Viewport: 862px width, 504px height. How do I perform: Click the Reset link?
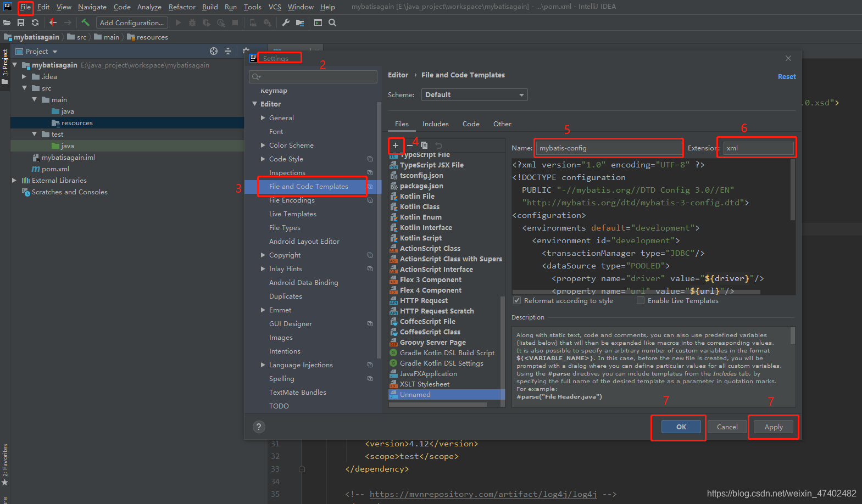(x=787, y=76)
